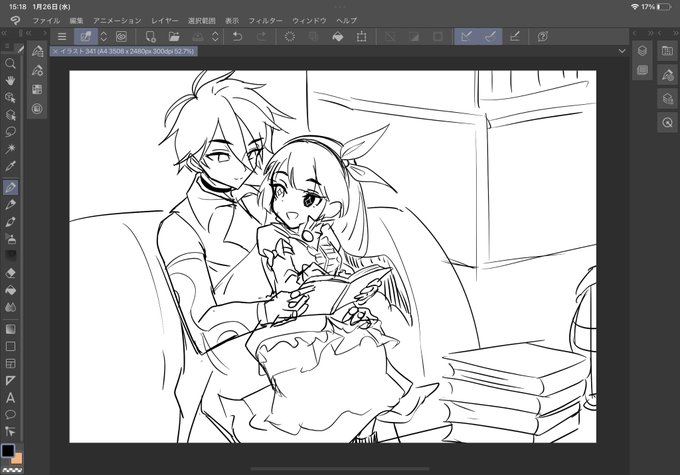Open the Tool Property palette icon
Image resolution: width=680 pixels, height=475 pixels.
point(37,70)
